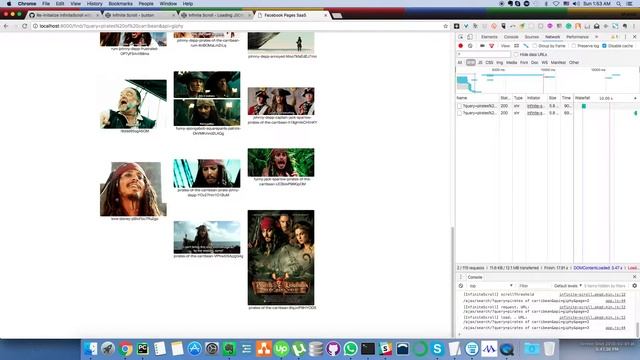Focus the network filter text field

click(484, 54)
